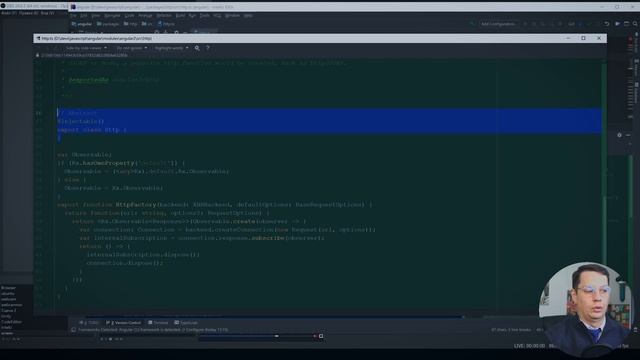Open the Side-by-side viewer dropdown
The width and height of the screenshot is (640, 360).
click(86, 48)
